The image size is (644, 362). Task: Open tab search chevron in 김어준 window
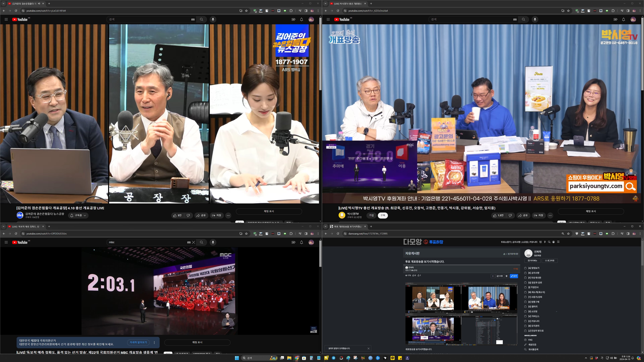(4, 4)
